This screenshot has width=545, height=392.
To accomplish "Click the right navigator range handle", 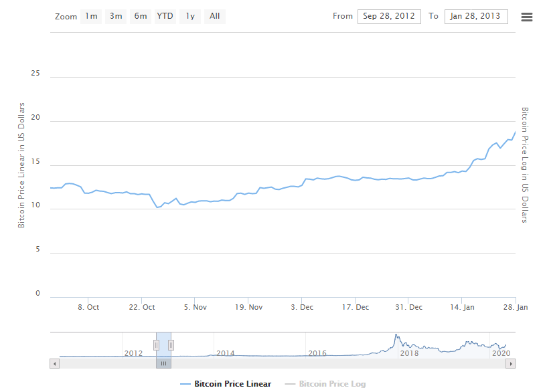I will (171, 345).
